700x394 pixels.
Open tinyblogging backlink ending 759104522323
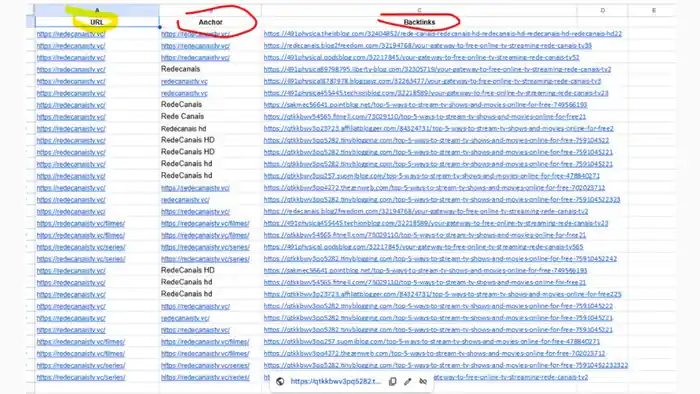pyautogui.click(x=442, y=199)
